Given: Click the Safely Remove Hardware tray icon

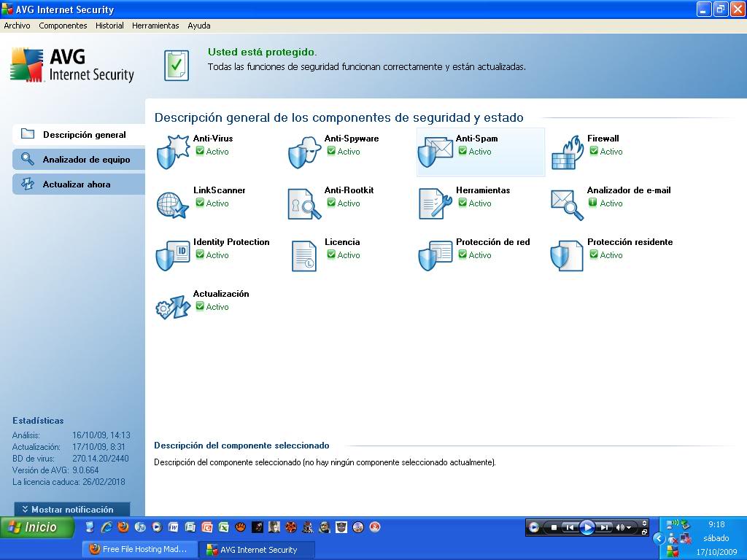Looking at the screenshot, I should [686, 525].
